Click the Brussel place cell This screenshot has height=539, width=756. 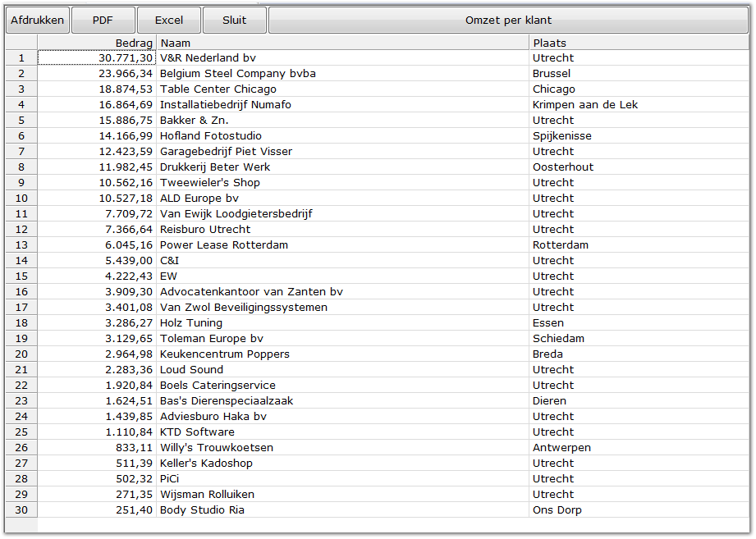point(639,73)
